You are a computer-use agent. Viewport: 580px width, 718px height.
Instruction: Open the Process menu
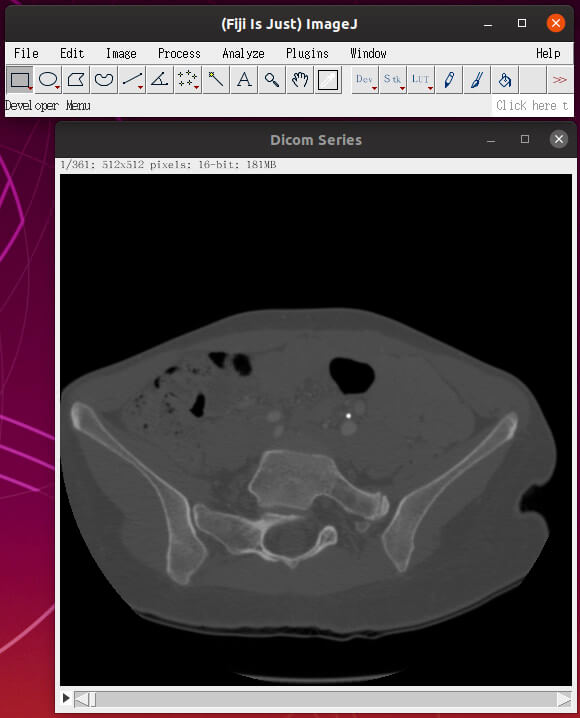pyautogui.click(x=179, y=54)
